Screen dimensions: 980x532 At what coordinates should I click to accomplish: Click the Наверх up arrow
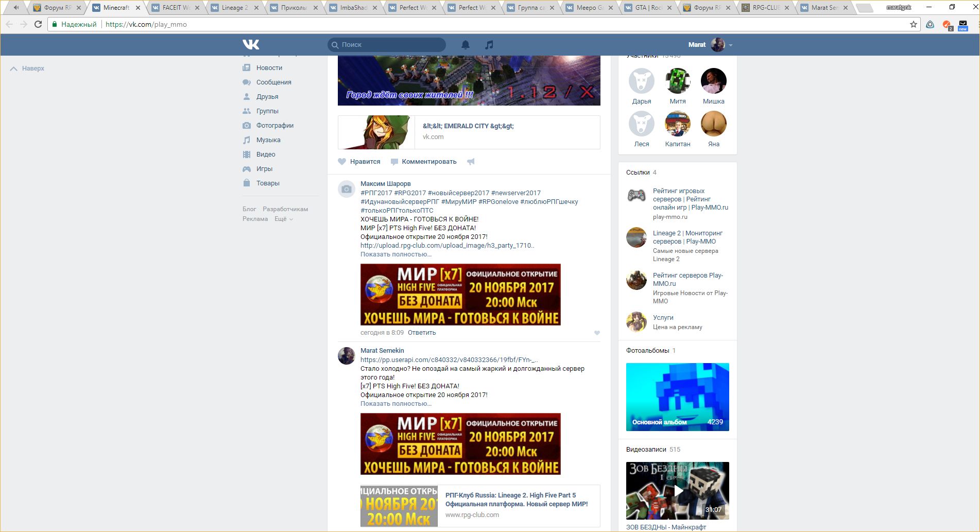click(14, 68)
